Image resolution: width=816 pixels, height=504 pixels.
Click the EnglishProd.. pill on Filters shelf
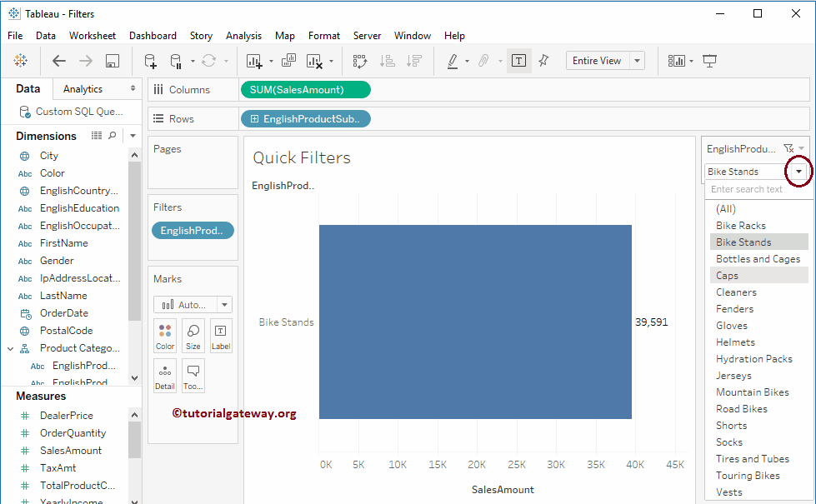[193, 231]
